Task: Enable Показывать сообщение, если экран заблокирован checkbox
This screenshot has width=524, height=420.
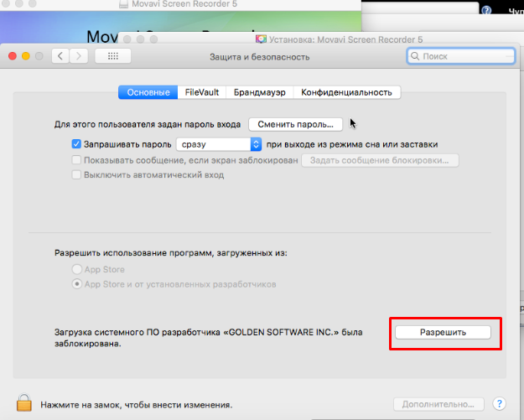Action: 76,160
